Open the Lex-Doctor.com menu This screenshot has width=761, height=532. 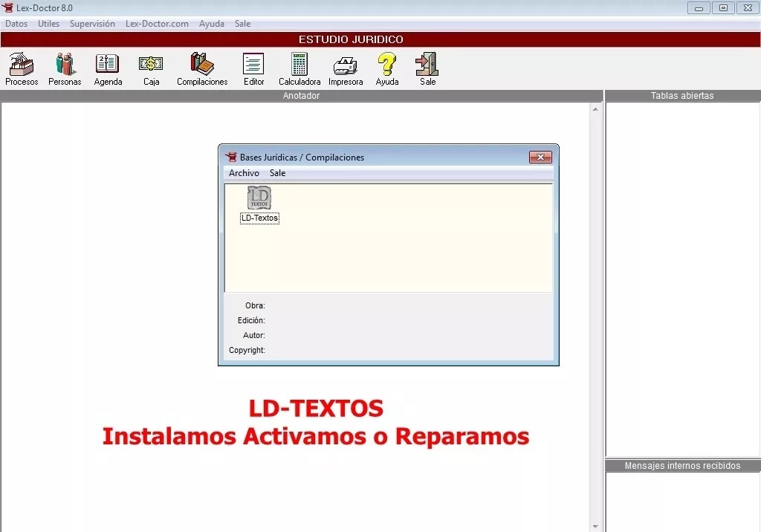(x=157, y=24)
